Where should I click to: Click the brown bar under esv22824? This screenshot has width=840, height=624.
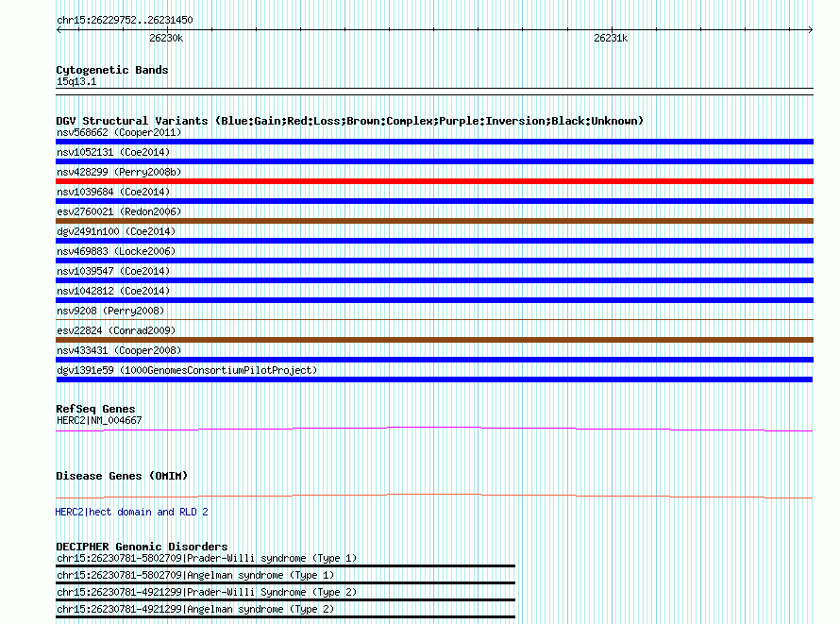[434, 340]
